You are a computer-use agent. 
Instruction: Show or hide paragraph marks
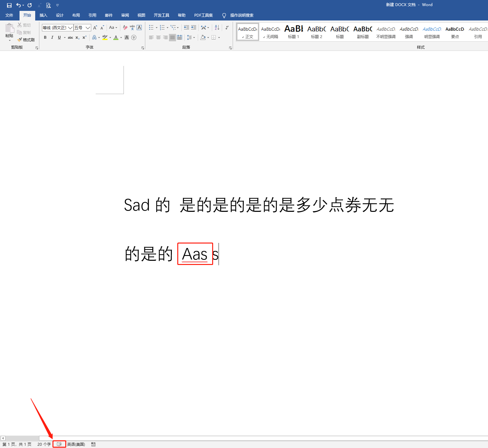pos(227,28)
